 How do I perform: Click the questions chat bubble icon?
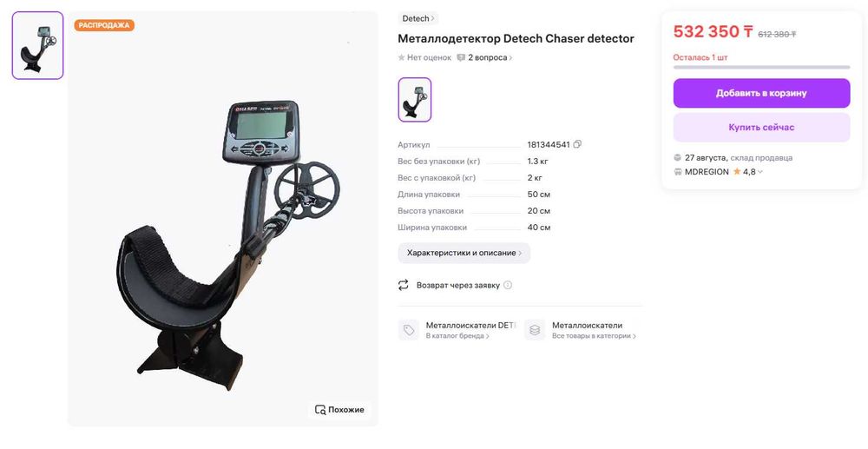(461, 57)
